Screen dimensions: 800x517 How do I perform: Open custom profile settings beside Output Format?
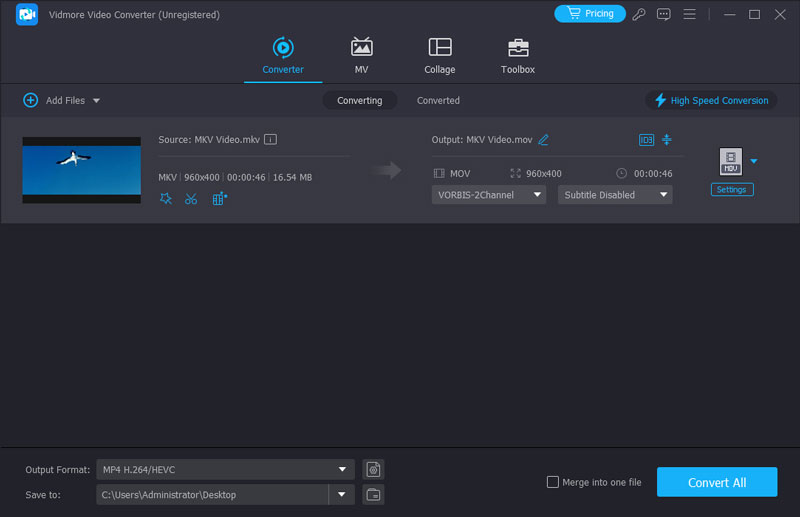click(x=373, y=469)
